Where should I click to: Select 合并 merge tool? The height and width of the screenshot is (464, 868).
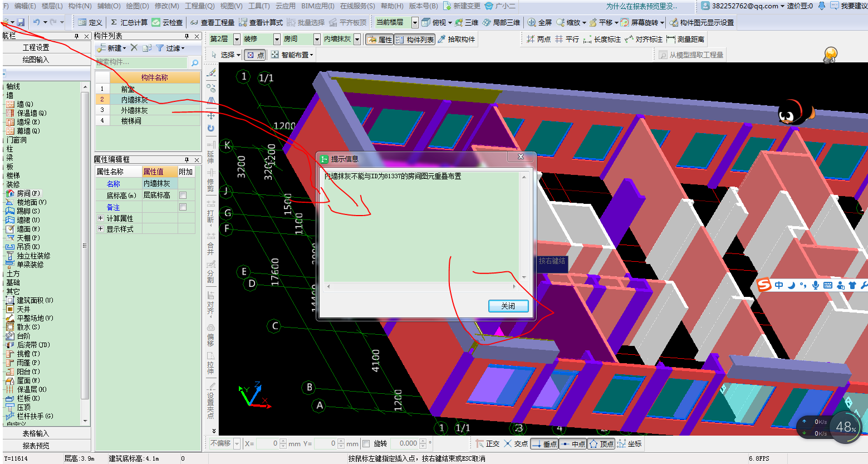click(x=210, y=243)
